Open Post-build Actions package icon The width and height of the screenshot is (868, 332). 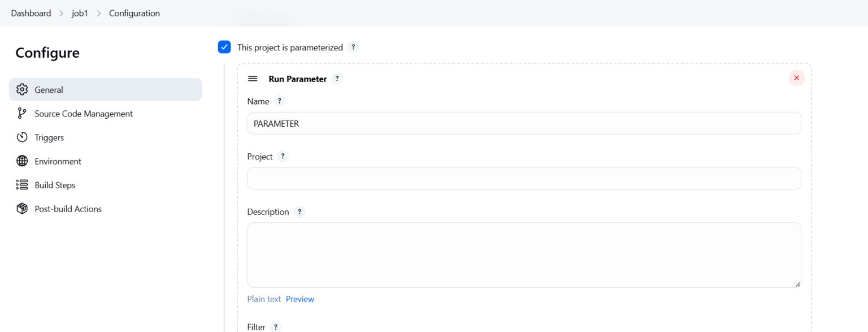(x=21, y=209)
